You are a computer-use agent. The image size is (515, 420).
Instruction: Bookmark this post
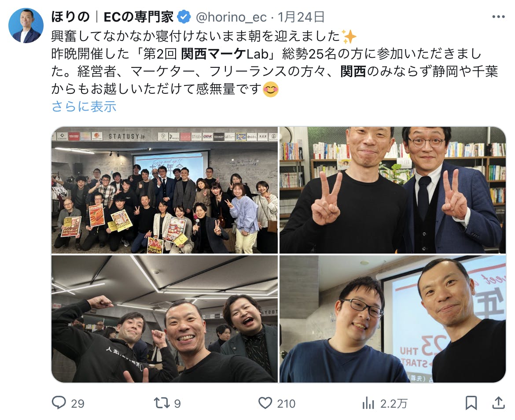tap(471, 403)
